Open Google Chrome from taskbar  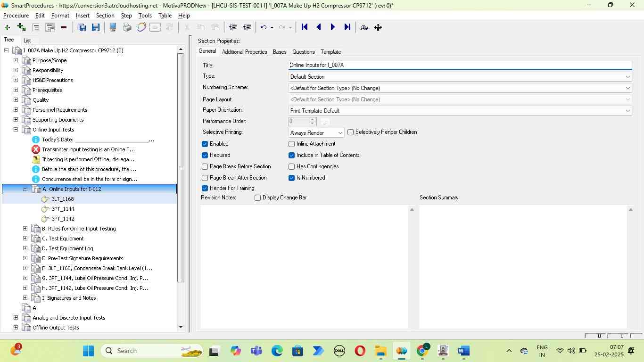(423, 351)
